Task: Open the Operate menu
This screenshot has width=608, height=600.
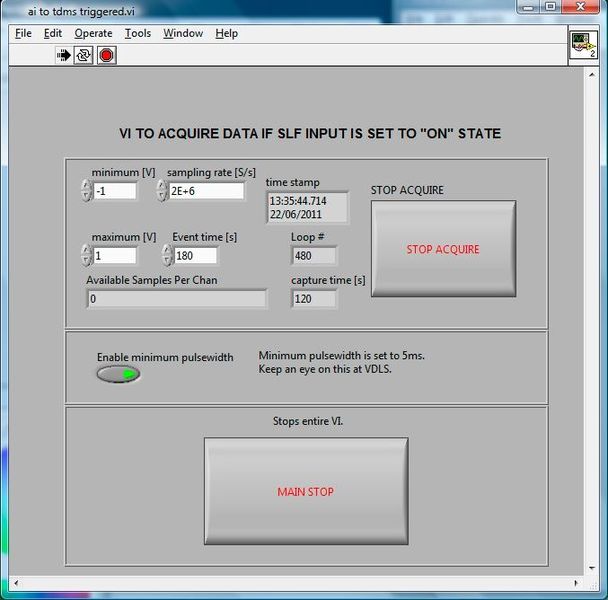Action: click(x=93, y=34)
